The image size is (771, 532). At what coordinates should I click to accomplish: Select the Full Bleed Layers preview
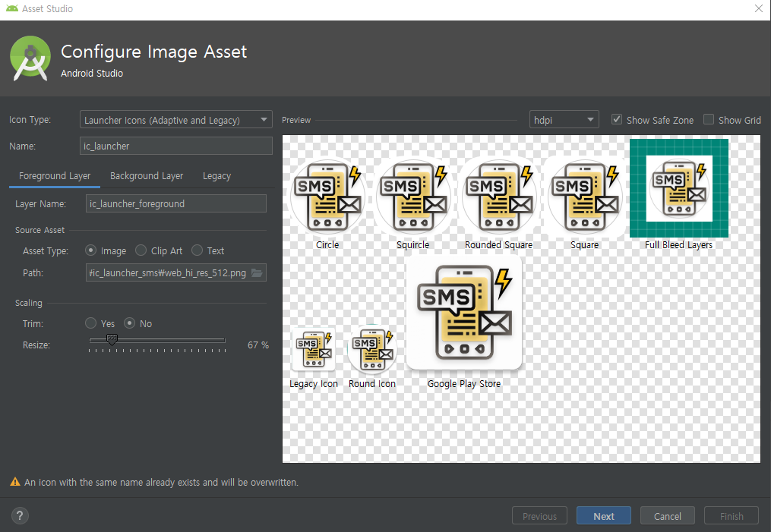[x=679, y=188]
